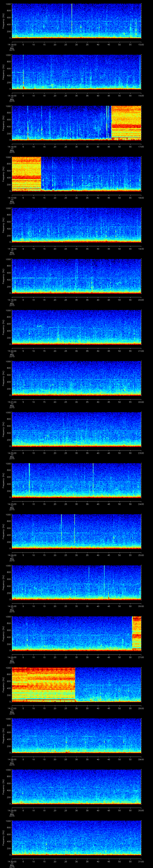The height and width of the screenshot is (868, 153).
Task: Click the '22:00' end time label
Action: 141,402
